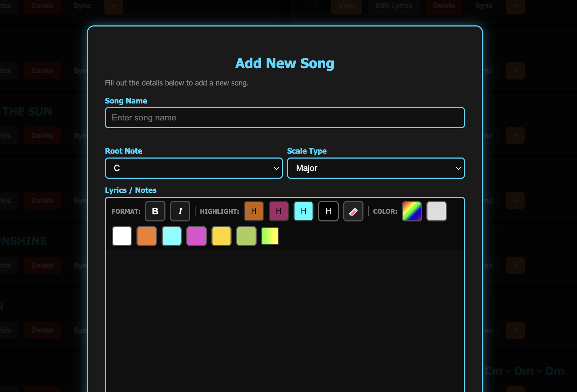This screenshot has width=577, height=392.
Task: Select the green-yellow gradient swatch
Action: tap(270, 236)
